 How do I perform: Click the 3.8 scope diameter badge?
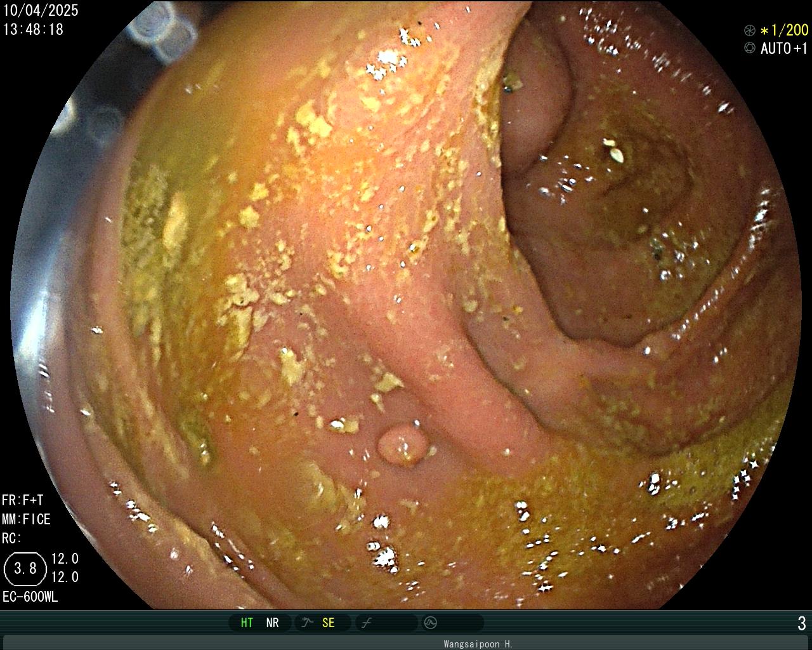click(25, 568)
